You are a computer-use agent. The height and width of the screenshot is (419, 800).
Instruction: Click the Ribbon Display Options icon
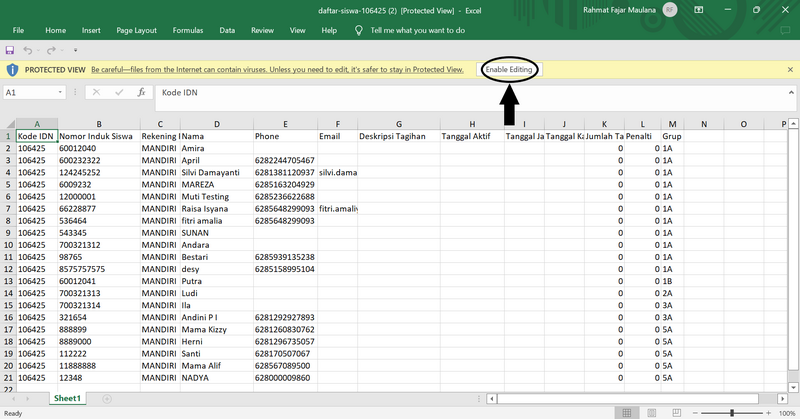coord(698,10)
